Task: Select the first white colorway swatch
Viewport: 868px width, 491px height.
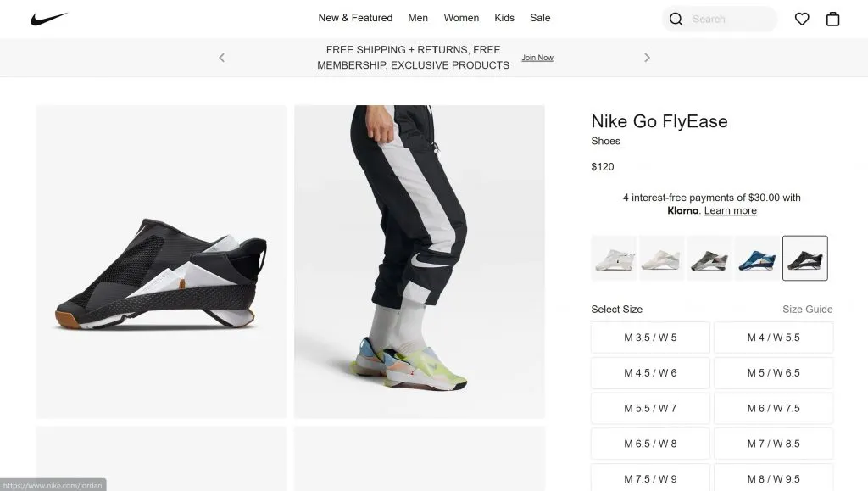Action: click(x=614, y=258)
